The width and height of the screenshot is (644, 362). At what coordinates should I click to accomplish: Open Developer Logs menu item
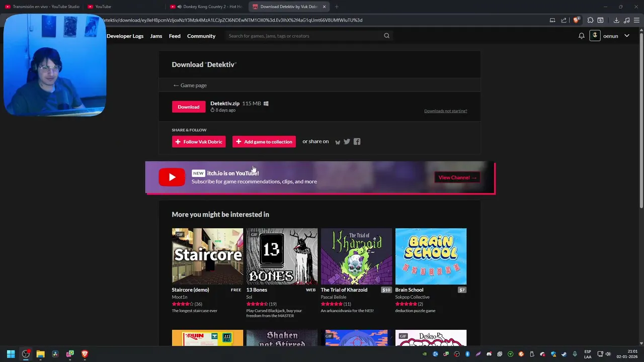125,36
